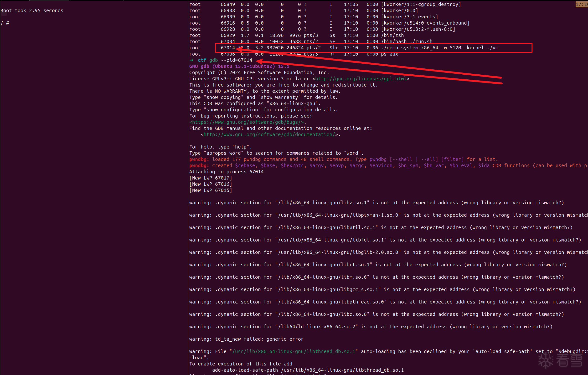Open the gnu.org/software/gdb/bugs link

[x=247, y=122]
